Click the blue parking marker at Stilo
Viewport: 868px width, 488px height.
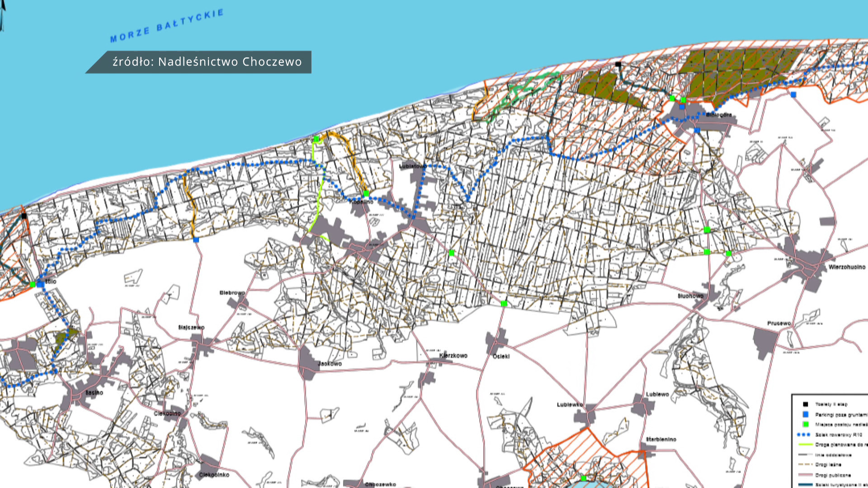(40, 284)
